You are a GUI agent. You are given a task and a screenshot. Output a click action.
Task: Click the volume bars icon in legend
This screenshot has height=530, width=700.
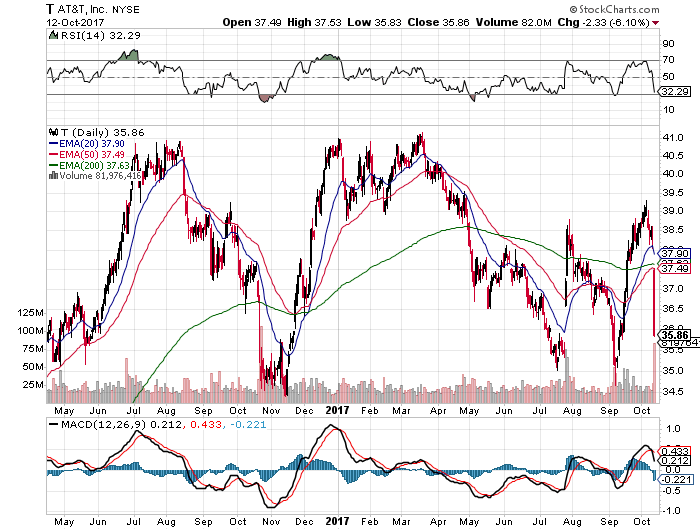[53, 175]
